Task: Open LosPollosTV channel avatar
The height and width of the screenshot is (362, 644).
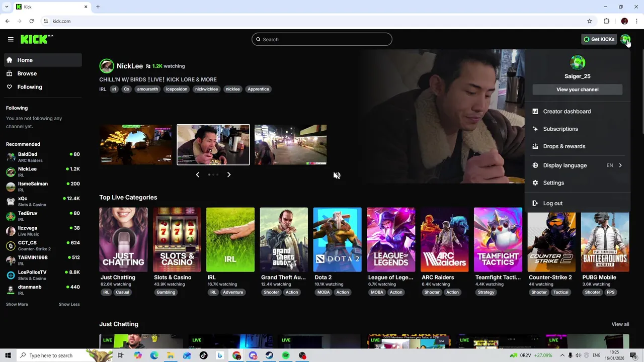Action: (x=11, y=276)
